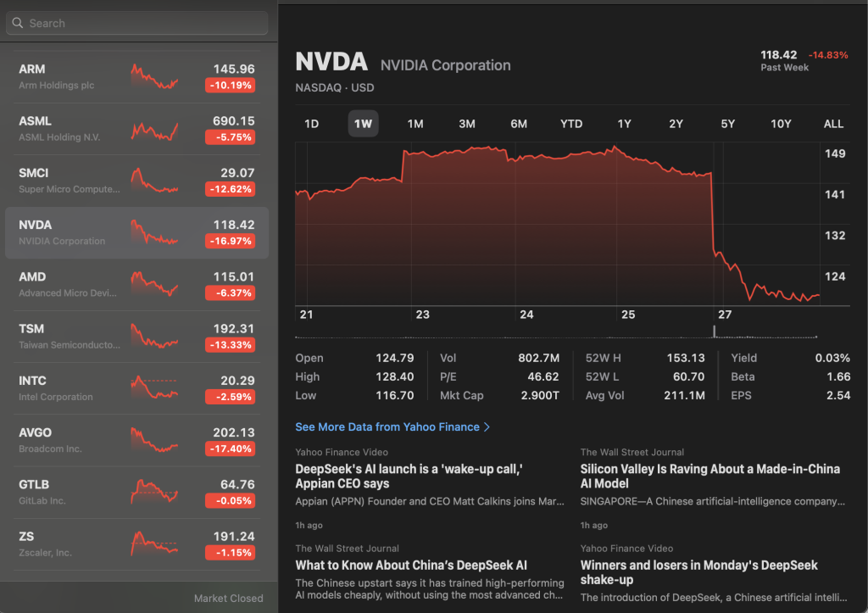This screenshot has height=613, width=868.
Task: Switch to the 5Y time range
Action: (727, 124)
